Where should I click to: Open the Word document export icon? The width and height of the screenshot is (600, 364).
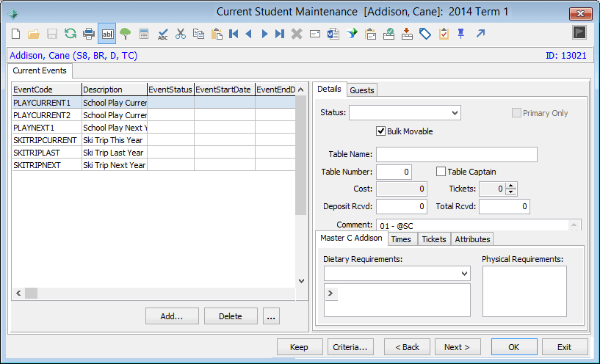[x=333, y=34]
